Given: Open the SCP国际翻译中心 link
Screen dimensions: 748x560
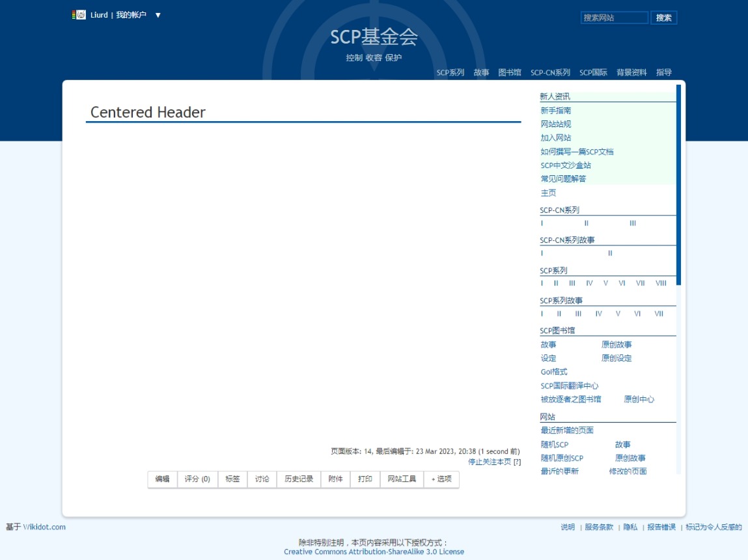Looking at the screenshot, I should pos(569,386).
